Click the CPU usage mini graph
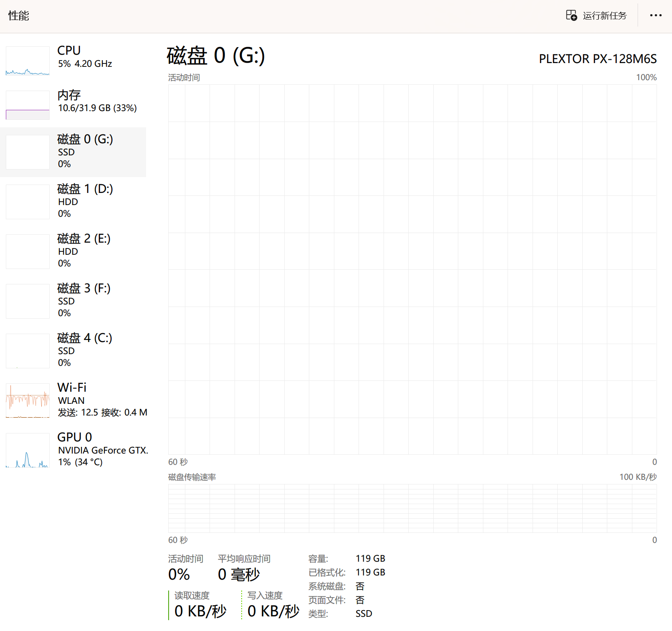 28,61
